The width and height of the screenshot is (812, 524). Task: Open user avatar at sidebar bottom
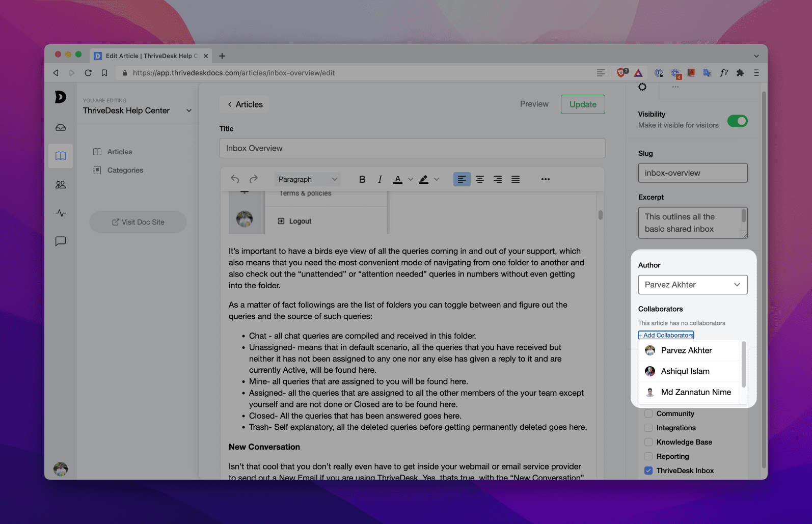(61, 469)
